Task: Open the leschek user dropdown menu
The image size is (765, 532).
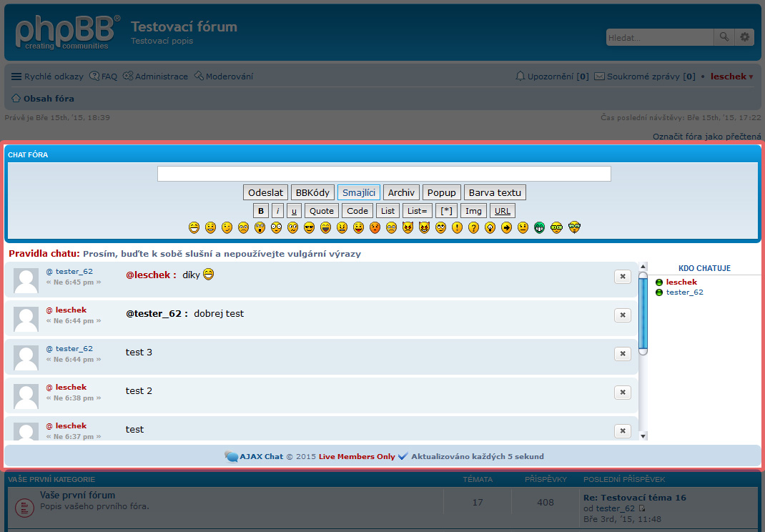Action: [732, 76]
